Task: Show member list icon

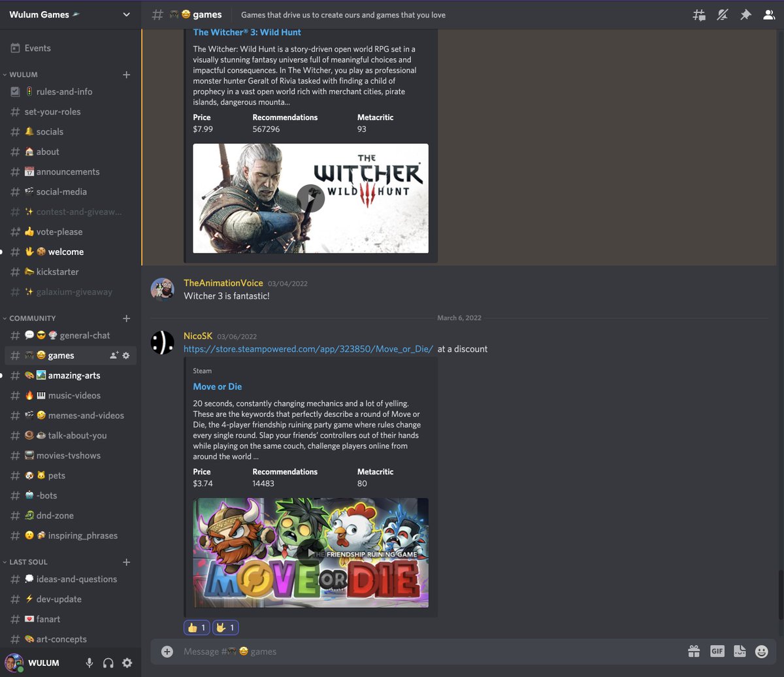Action: tap(769, 14)
